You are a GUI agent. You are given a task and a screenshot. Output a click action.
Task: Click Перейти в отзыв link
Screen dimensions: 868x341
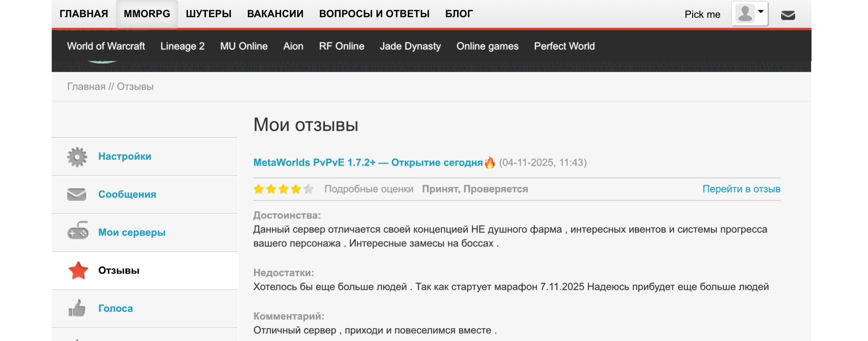(741, 189)
